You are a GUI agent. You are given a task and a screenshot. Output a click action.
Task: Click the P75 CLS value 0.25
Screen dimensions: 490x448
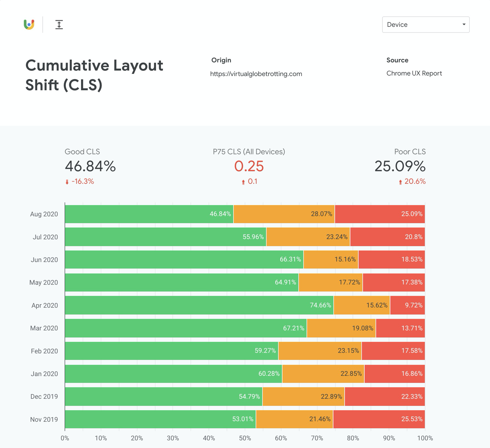249,166
